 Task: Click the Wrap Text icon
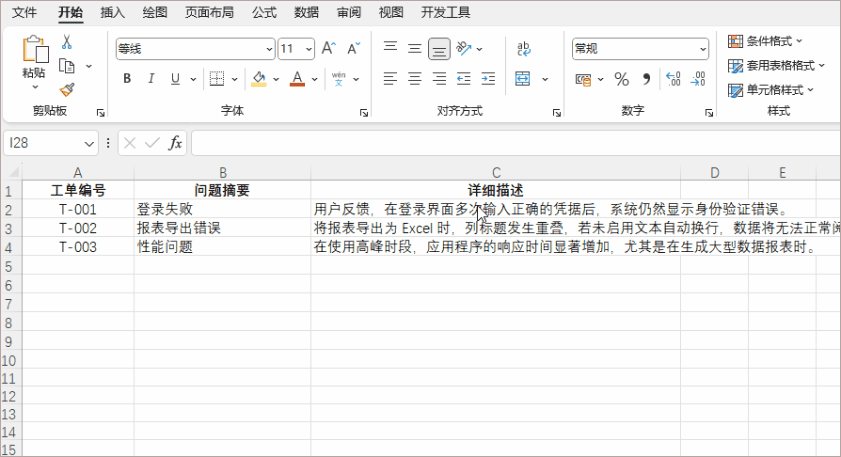point(523,48)
